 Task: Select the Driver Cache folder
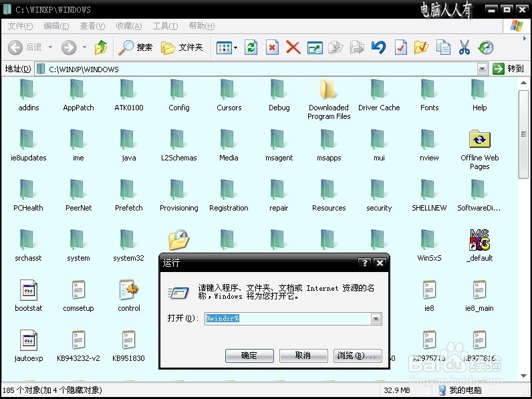379,95
